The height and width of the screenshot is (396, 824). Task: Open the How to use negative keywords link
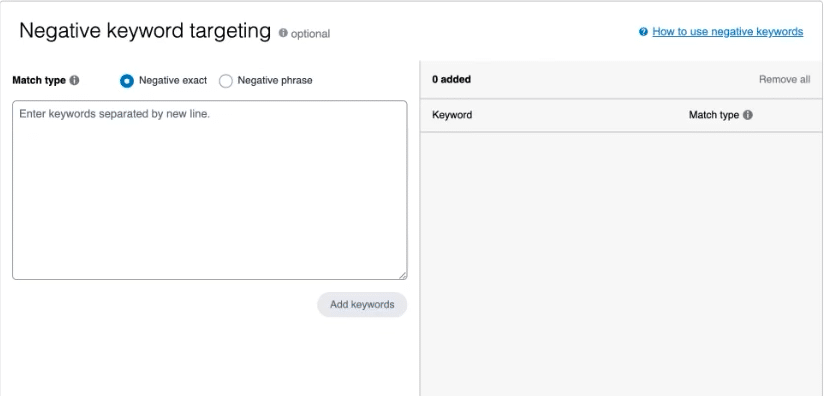click(728, 32)
